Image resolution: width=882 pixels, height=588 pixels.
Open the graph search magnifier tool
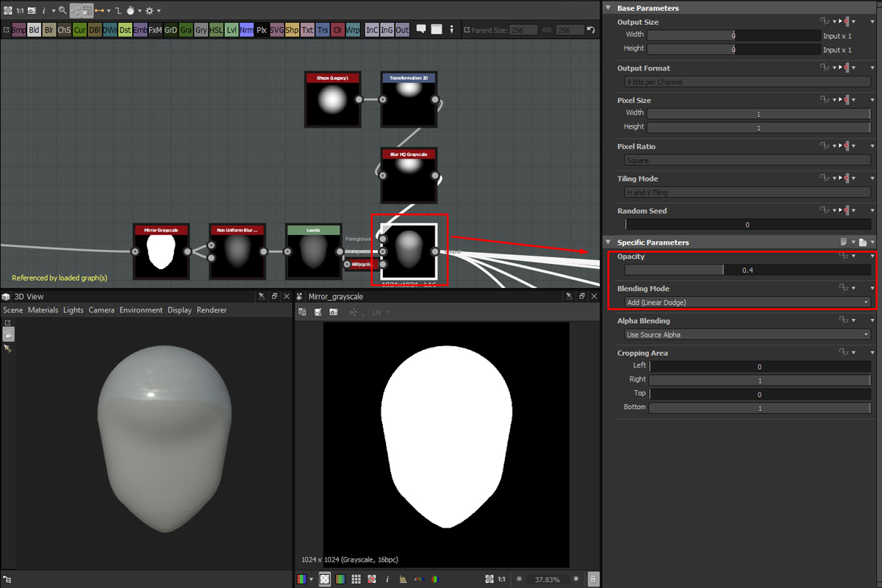point(62,10)
